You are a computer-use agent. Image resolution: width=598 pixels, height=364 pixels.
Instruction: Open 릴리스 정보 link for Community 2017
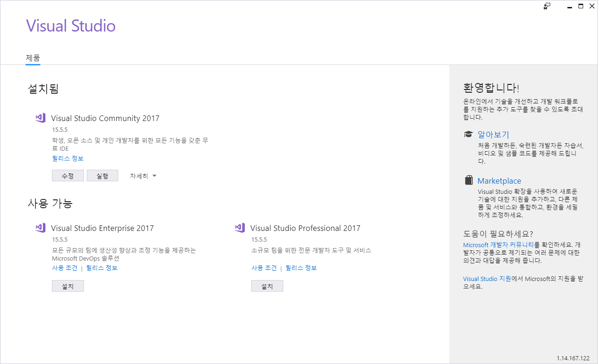[68, 159]
